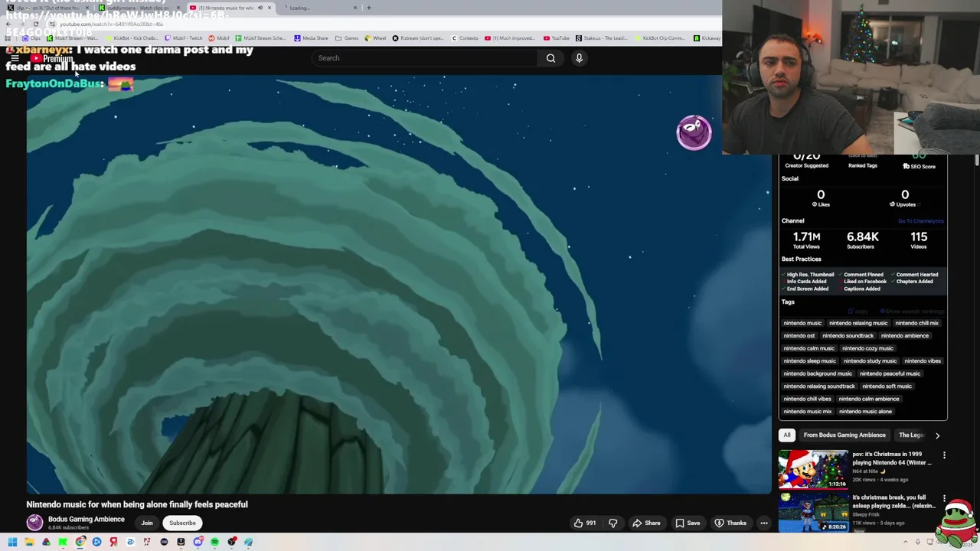Click the nintendo music tag
980x551 pixels.
[802, 323]
